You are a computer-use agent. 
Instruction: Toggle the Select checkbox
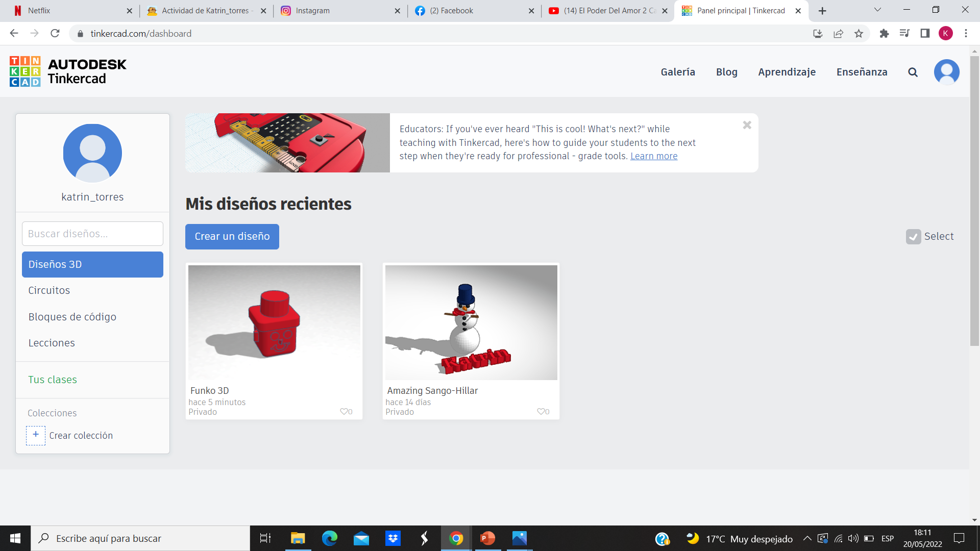tap(913, 237)
